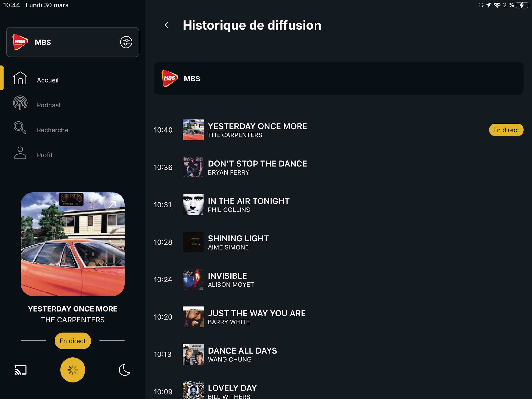This screenshot has width=532, height=399.
Task: Click the 10:09 timestamp
Action: [163, 391]
